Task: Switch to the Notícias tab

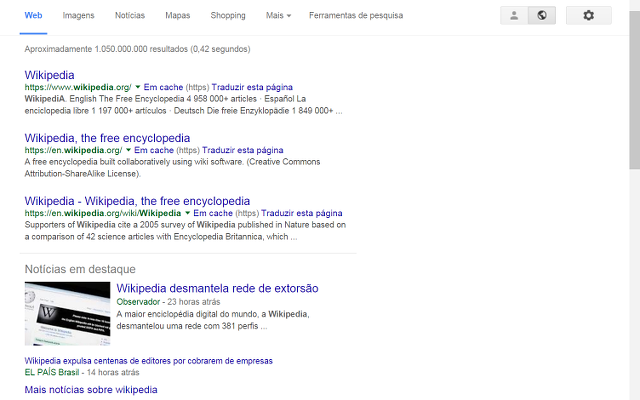Action: [x=130, y=16]
